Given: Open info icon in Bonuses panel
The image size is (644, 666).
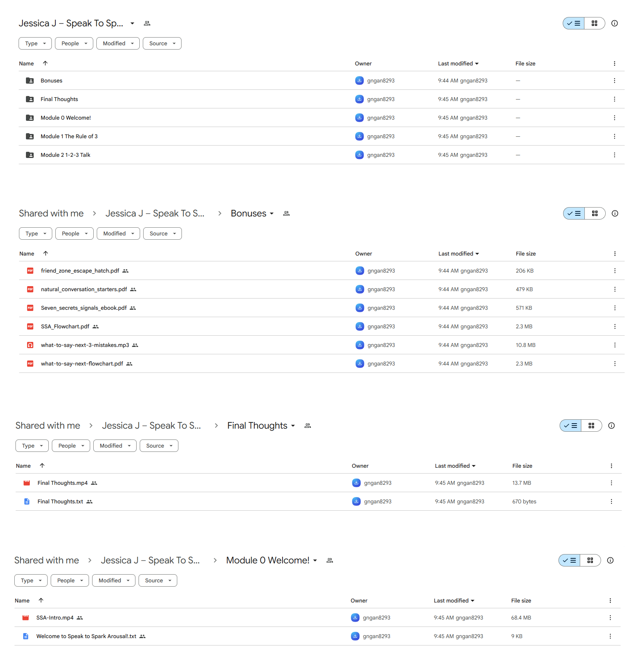Looking at the screenshot, I should pyautogui.click(x=615, y=213).
